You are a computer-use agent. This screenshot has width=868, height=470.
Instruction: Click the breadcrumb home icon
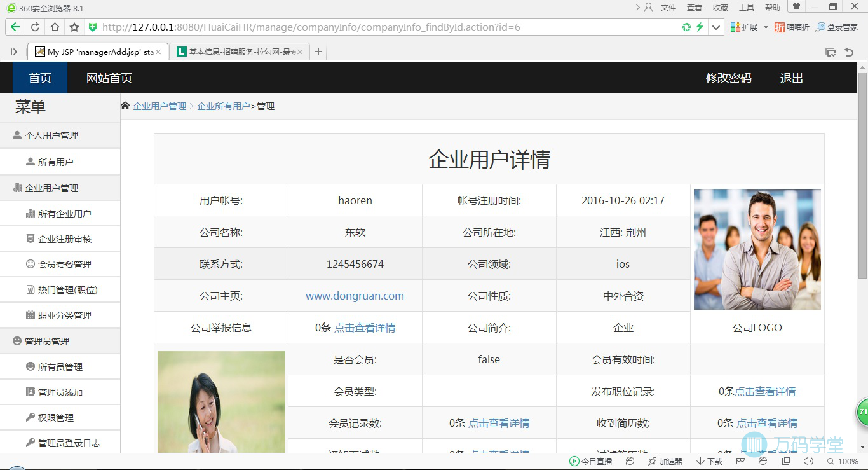[x=125, y=106]
